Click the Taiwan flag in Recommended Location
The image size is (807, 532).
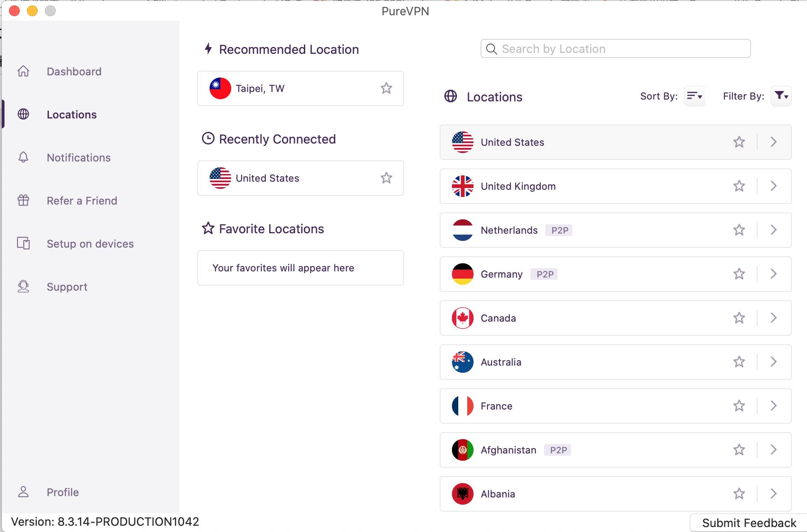click(220, 88)
